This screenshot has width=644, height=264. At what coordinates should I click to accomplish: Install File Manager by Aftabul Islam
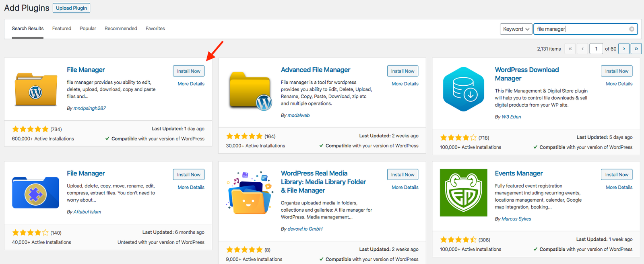pyautogui.click(x=189, y=175)
